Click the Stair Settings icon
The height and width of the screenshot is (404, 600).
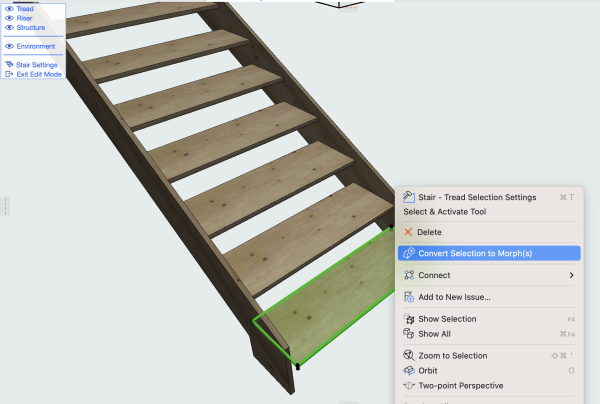coord(9,65)
